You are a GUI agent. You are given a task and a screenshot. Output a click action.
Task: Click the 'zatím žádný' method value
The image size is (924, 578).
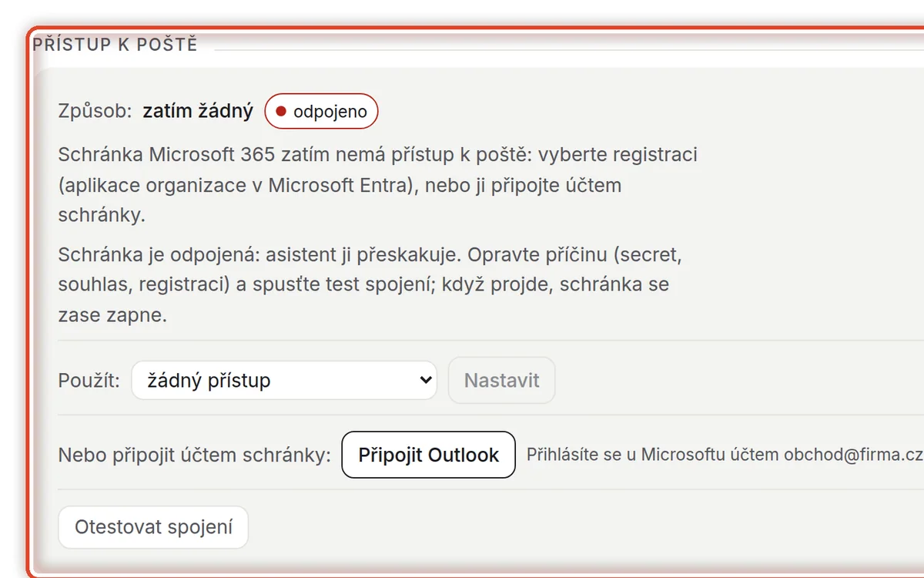pos(198,111)
